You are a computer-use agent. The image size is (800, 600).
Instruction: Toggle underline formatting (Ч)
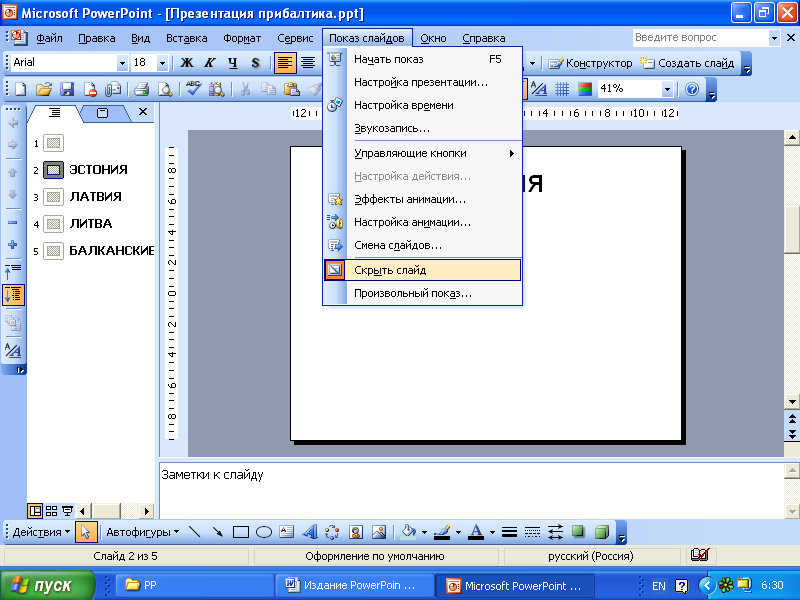[233, 63]
